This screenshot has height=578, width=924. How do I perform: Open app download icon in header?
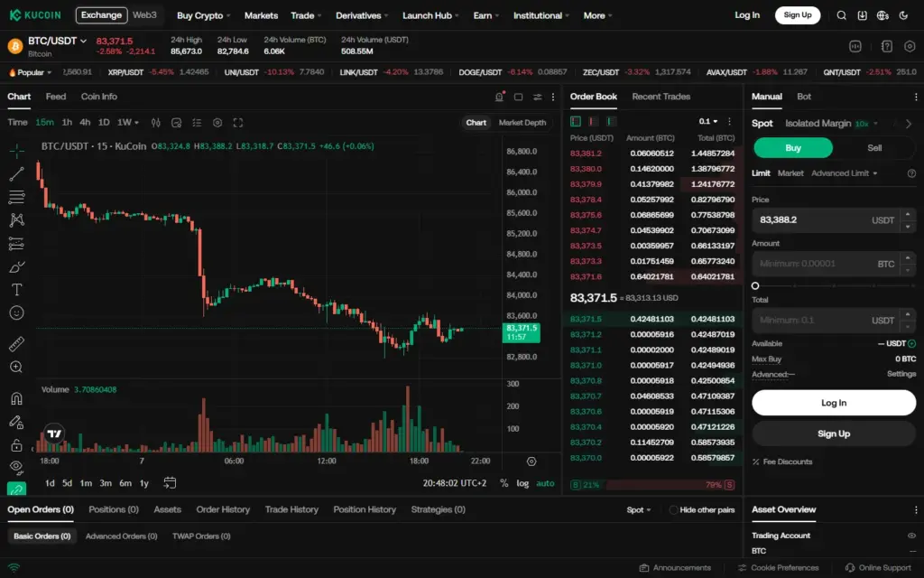coord(862,15)
